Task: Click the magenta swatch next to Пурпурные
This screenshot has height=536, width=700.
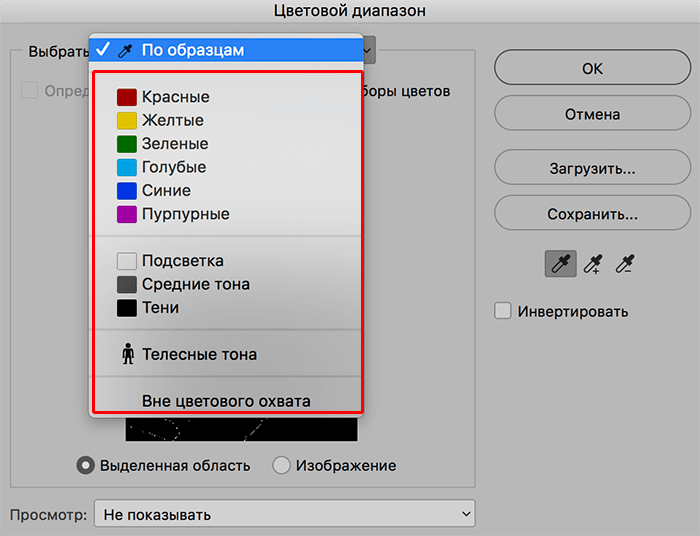Action: point(127,214)
